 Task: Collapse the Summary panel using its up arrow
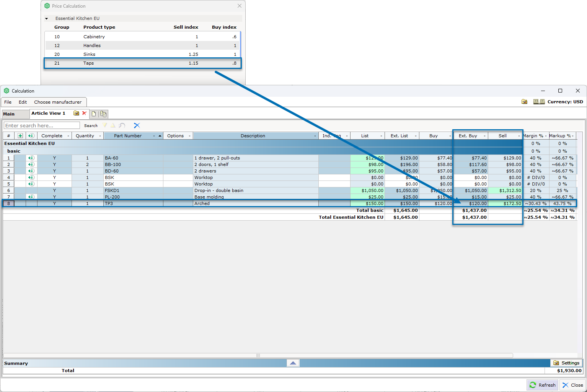(x=293, y=363)
